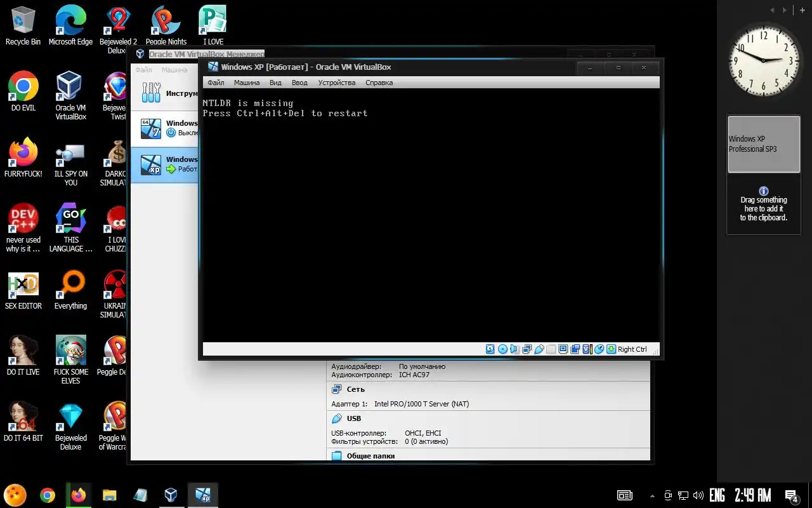This screenshot has height=508, width=812.
Task: Open the Справка menu
Action: 379,83
